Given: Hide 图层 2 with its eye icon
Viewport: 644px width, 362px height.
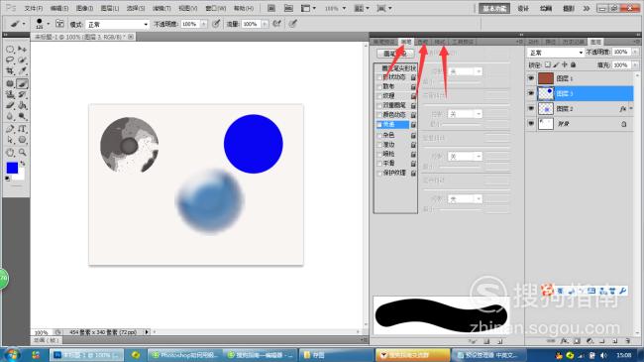Looking at the screenshot, I should click(x=531, y=109).
